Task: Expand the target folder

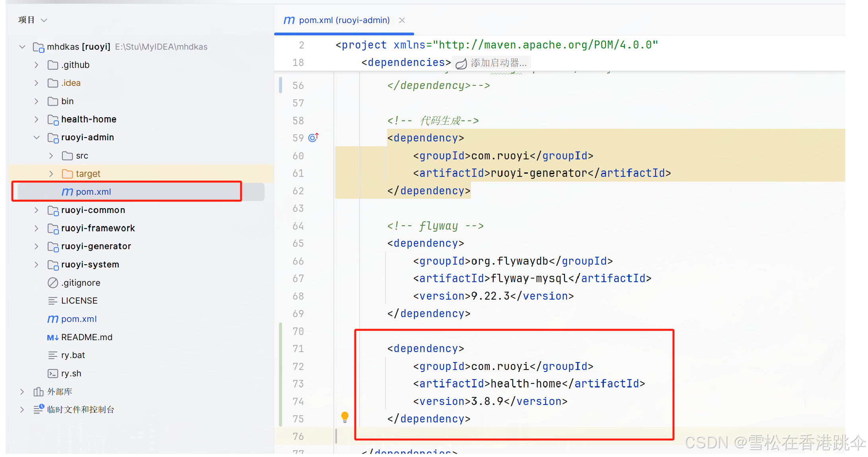Action: 51,174
